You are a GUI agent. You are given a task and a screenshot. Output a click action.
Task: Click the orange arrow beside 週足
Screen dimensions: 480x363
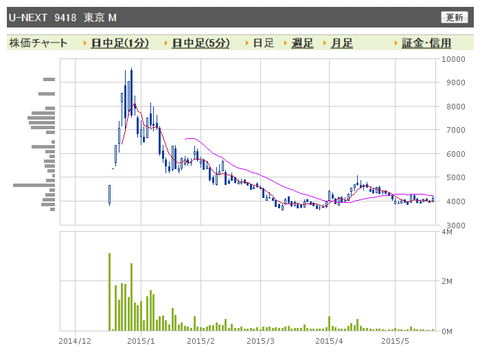point(286,43)
